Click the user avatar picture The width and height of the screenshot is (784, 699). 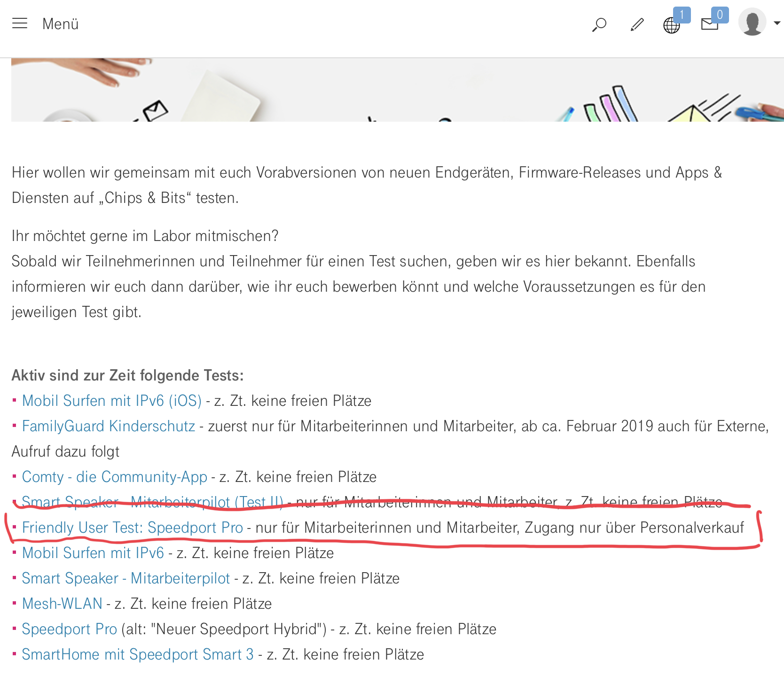(753, 22)
